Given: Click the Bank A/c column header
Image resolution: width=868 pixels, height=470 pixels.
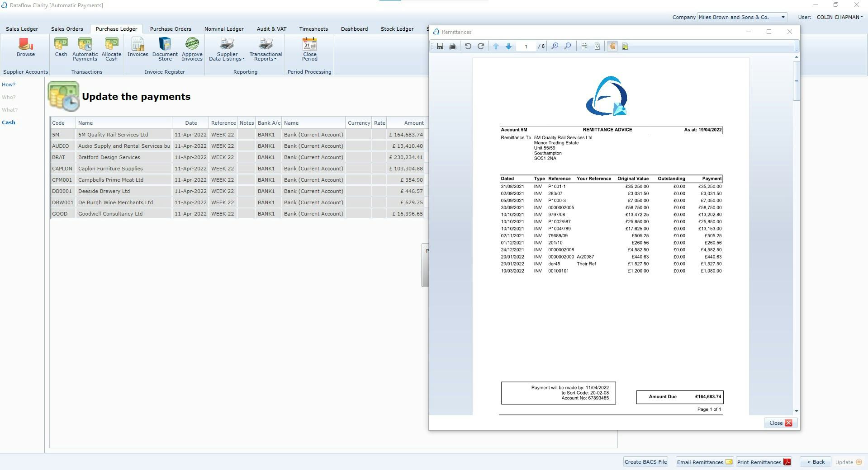Looking at the screenshot, I should click(x=269, y=123).
